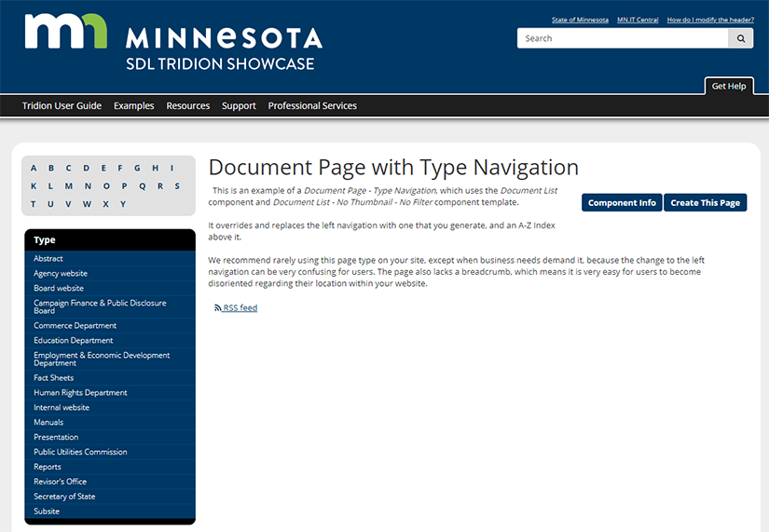The height and width of the screenshot is (532, 769).
Task: Click the search magnifying glass icon
Action: [x=741, y=38]
